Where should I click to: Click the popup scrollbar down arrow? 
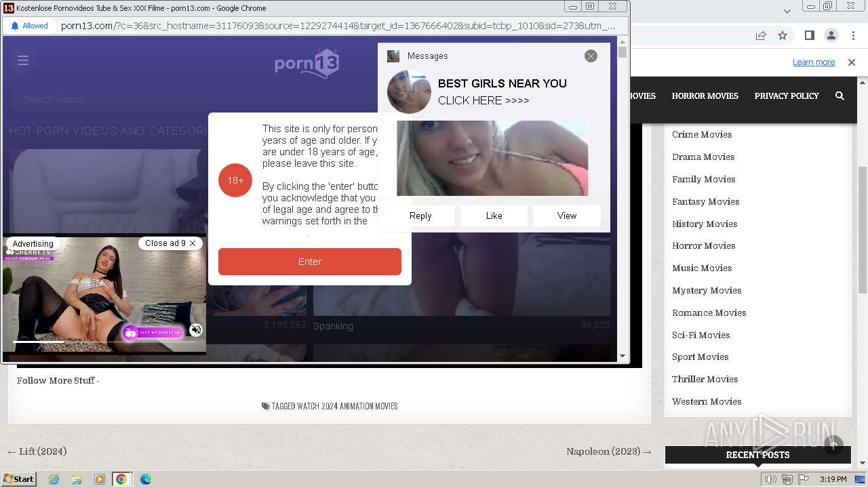623,356
